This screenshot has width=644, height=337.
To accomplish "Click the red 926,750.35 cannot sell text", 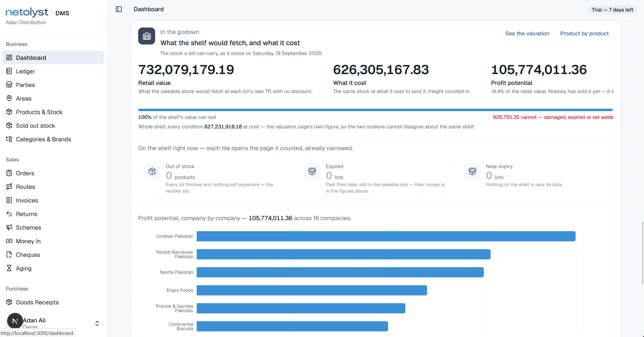I will (553, 117).
